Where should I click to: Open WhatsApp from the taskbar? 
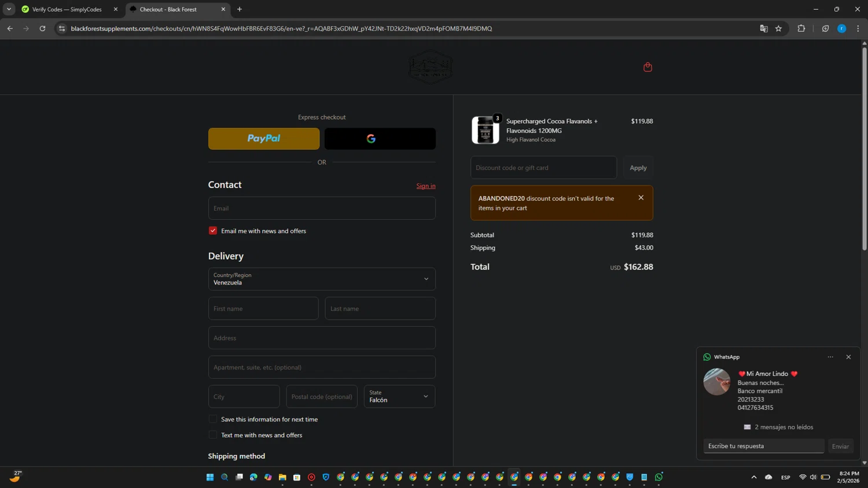pos(659,477)
